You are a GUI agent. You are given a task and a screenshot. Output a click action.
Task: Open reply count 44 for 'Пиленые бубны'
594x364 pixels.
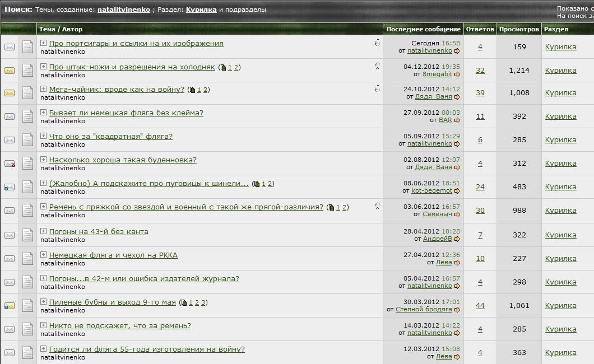pos(480,306)
